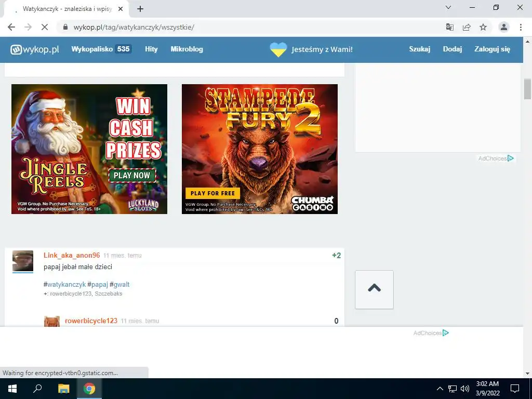This screenshot has width=532, height=399.
Task: Click the Chrome taskbar icon
Action: [89, 389]
